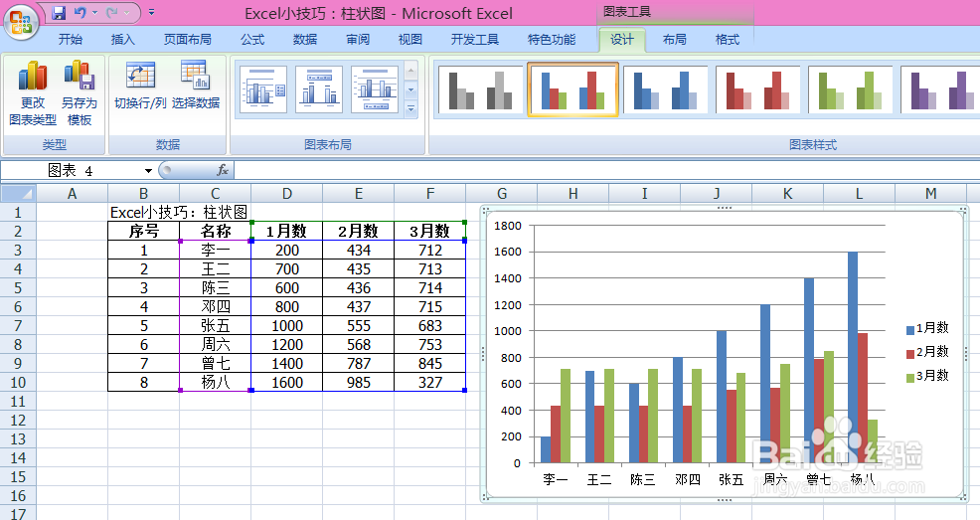Go to the 数据 tab

(305, 40)
